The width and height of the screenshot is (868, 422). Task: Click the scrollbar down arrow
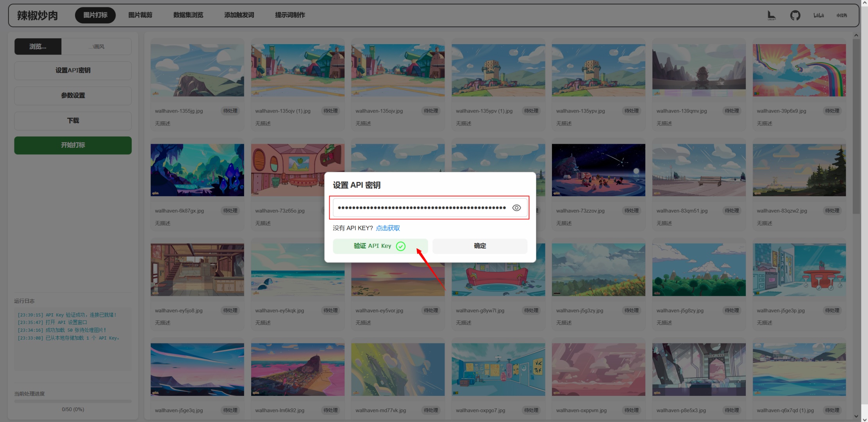(x=856, y=417)
